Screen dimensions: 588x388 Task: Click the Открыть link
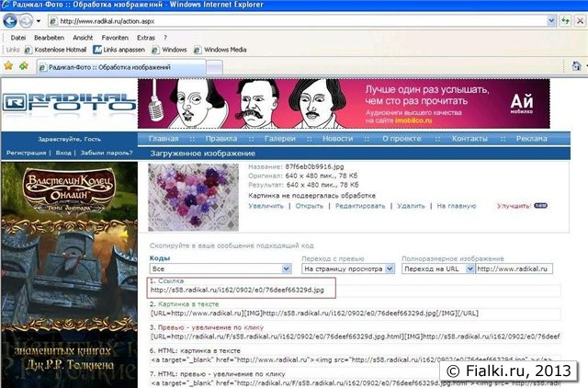(309, 206)
